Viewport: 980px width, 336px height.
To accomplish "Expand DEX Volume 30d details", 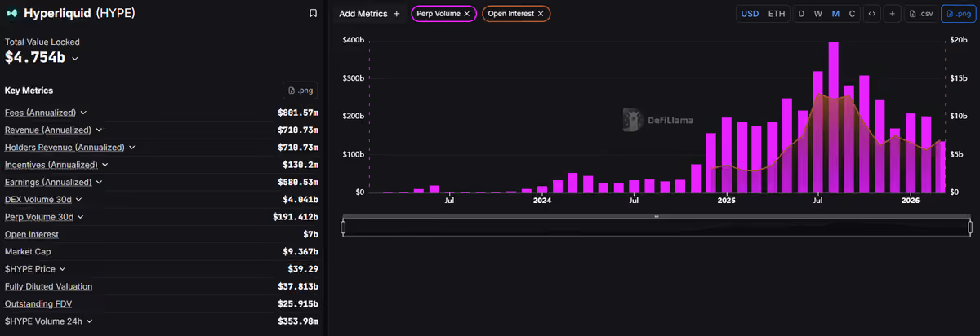I will pyautogui.click(x=78, y=199).
